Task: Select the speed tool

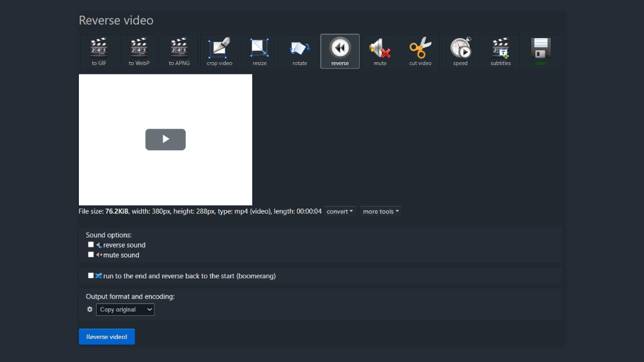Action: point(460,51)
